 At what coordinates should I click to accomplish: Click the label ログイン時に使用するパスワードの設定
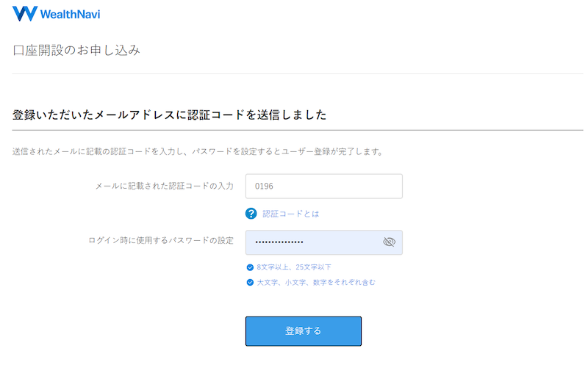[x=161, y=240]
